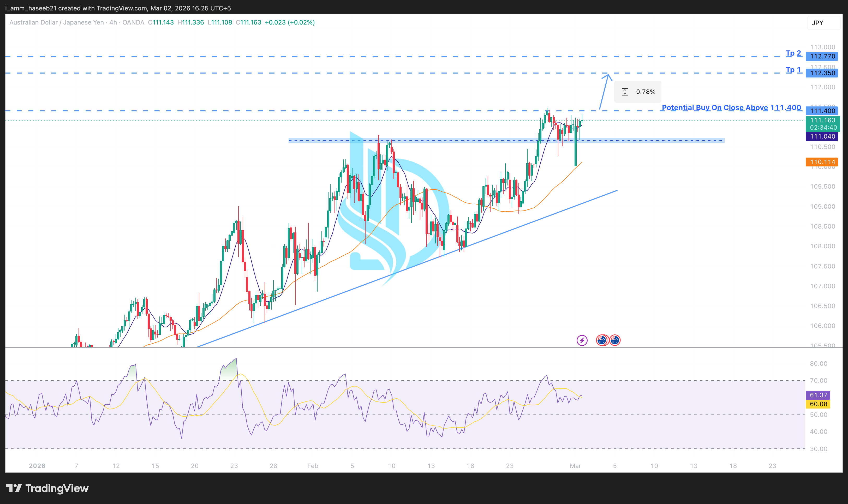The image size is (848, 504).
Task: Click the Potential Buy On Close Above 111.400 text
Action: pyautogui.click(x=731, y=108)
